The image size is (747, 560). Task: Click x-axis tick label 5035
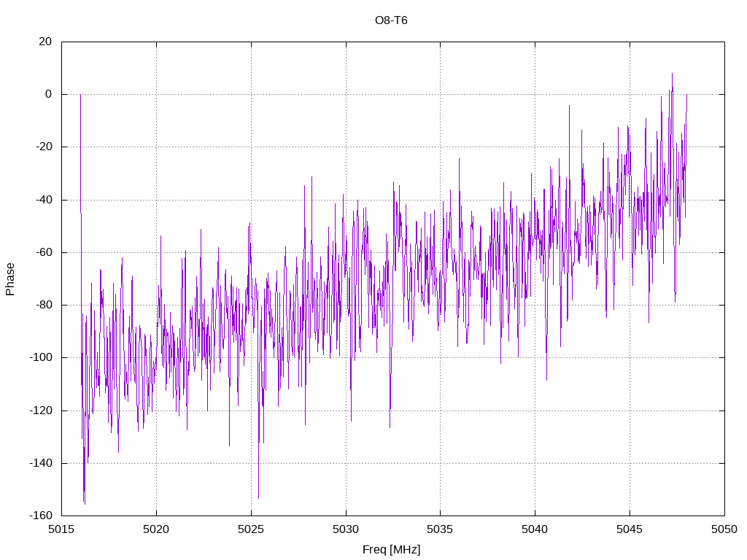point(440,529)
